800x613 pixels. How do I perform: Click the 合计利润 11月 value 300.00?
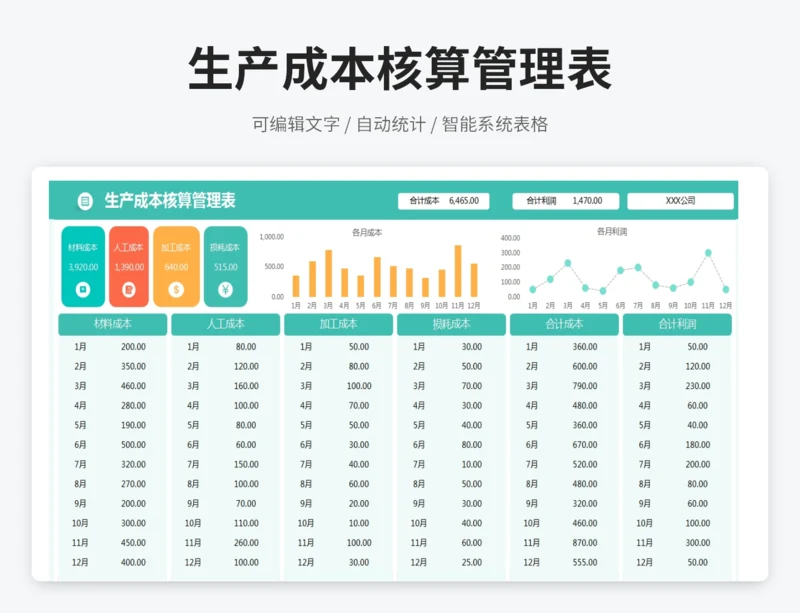coord(697,543)
